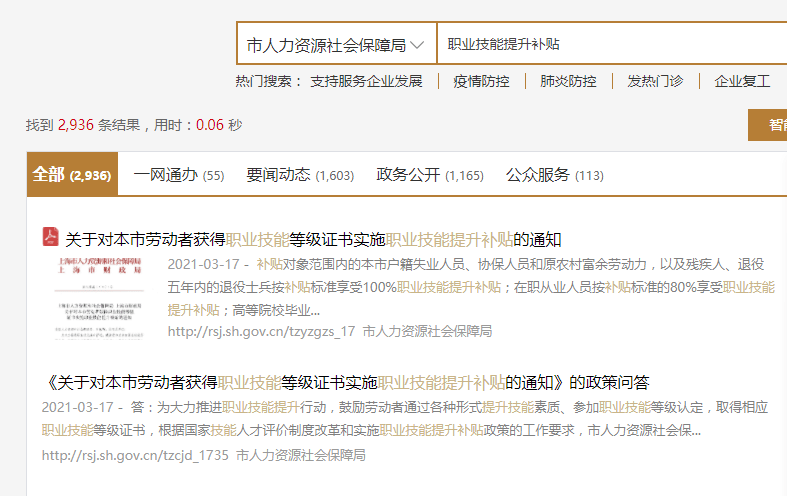Select hot search term 发热门诊
This screenshot has width=787, height=496.
655,81
